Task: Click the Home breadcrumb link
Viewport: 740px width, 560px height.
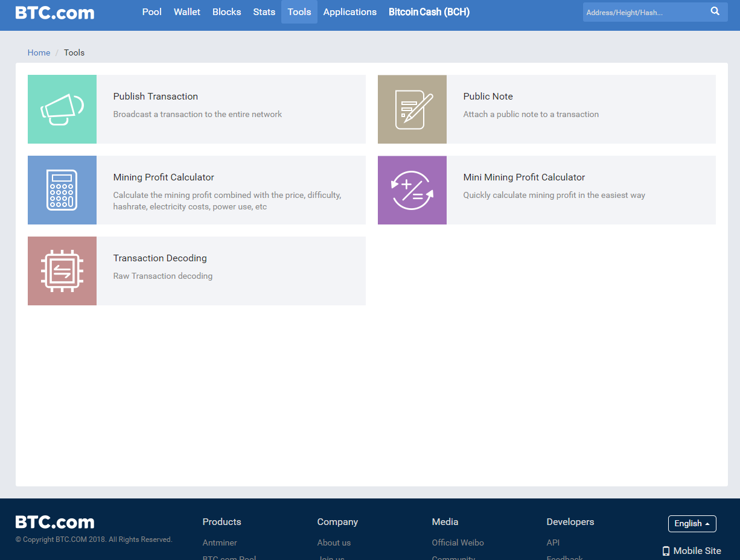Action: point(39,52)
